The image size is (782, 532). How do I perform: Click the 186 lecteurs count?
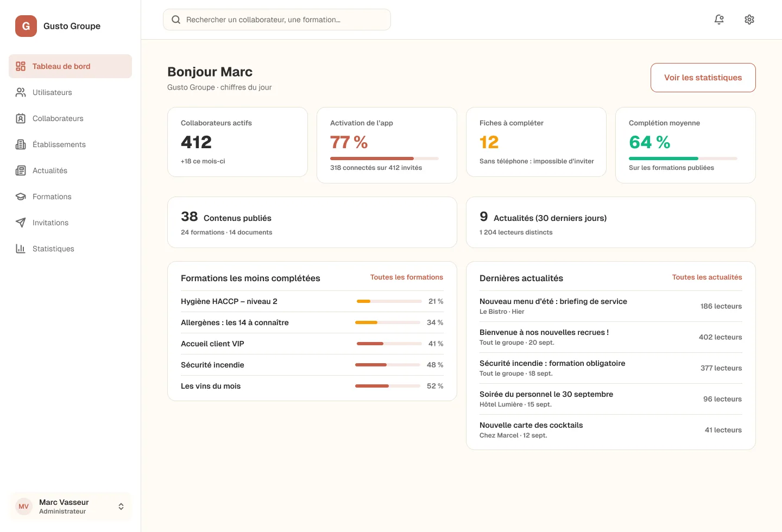point(721,306)
